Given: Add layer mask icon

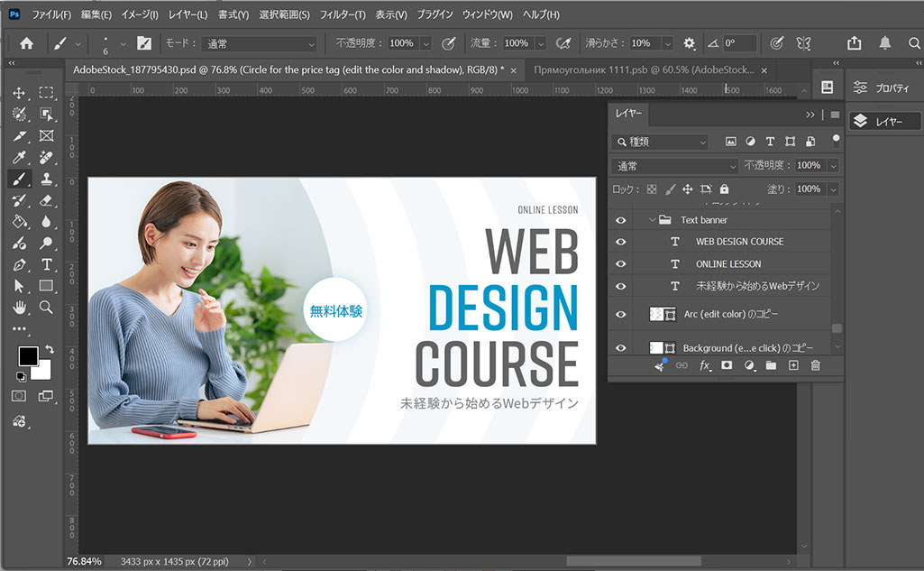Looking at the screenshot, I should coord(727,365).
